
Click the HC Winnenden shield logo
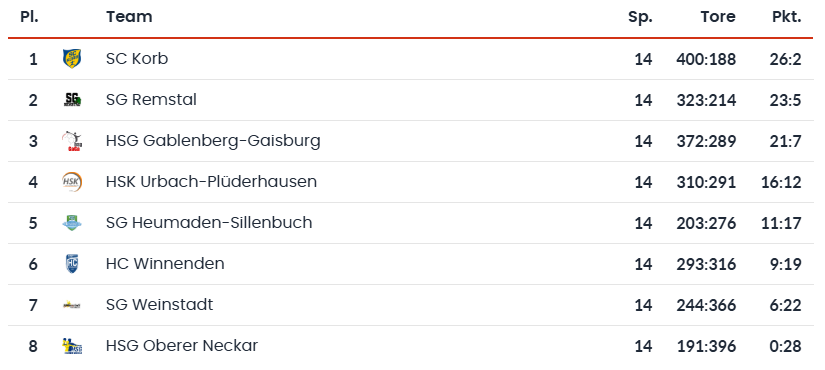point(72,264)
